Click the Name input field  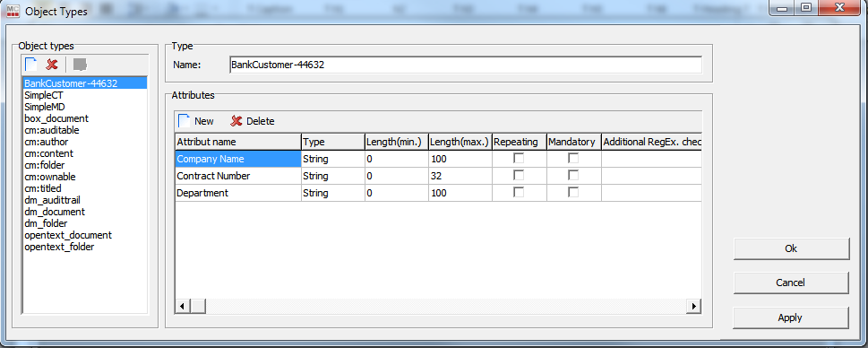[x=466, y=65]
